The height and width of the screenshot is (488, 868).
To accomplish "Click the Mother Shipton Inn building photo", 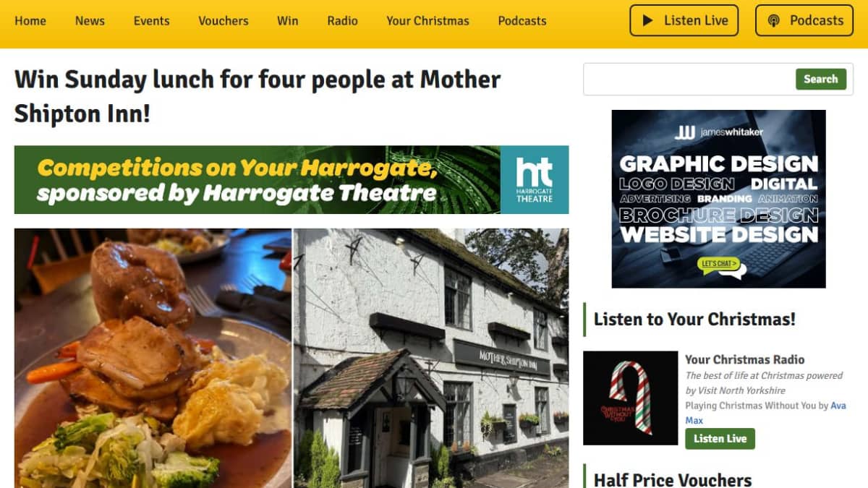I will (x=432, y=359).
